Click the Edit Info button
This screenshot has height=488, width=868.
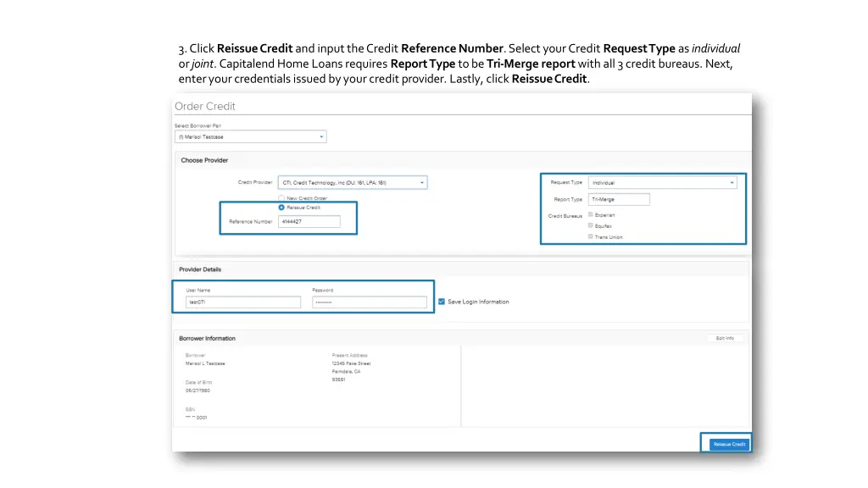coord(725,337)
